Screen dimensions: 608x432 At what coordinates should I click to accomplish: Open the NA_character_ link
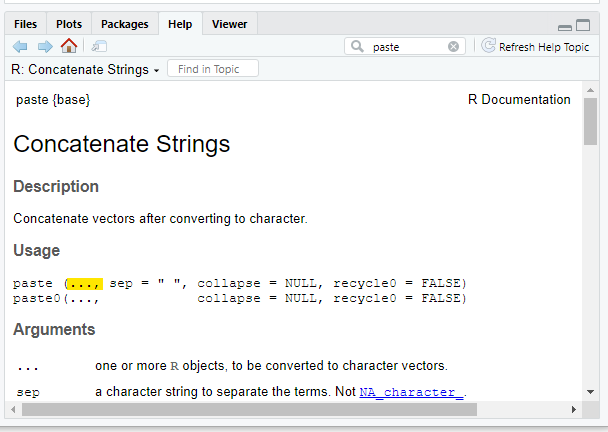point(411,392)
